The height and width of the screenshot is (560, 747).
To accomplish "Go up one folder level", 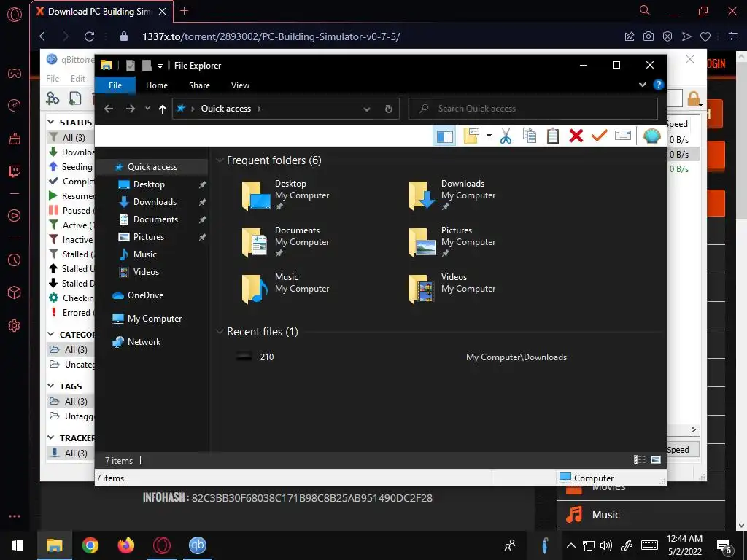I will [163, 109].
